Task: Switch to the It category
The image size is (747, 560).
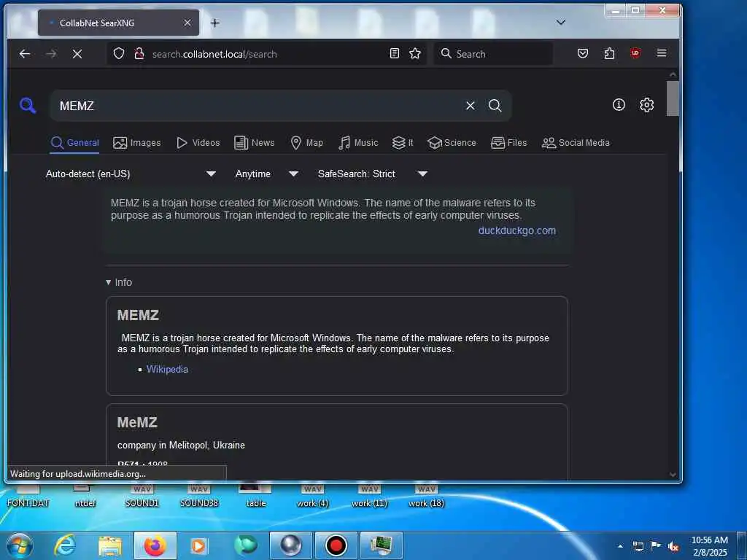Action: tap(403, 143)
